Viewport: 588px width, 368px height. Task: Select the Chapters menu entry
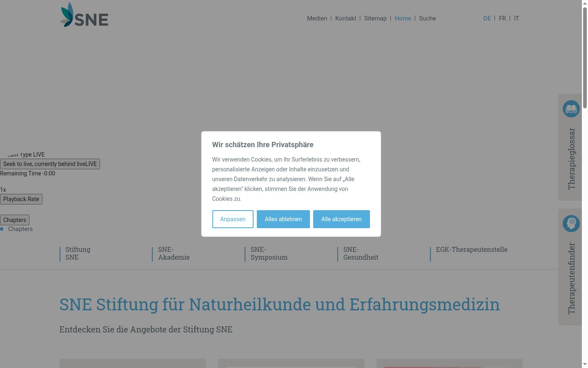(20, 229)
